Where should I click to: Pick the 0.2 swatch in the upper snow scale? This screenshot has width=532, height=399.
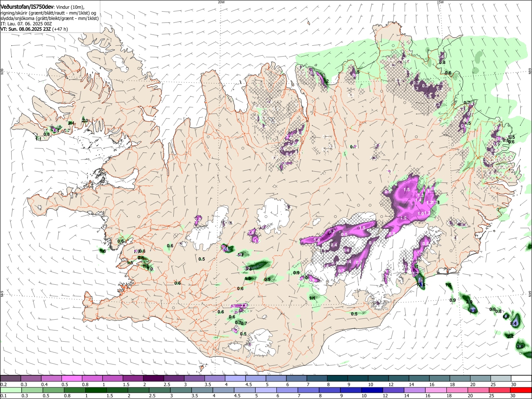coord(10,379)
